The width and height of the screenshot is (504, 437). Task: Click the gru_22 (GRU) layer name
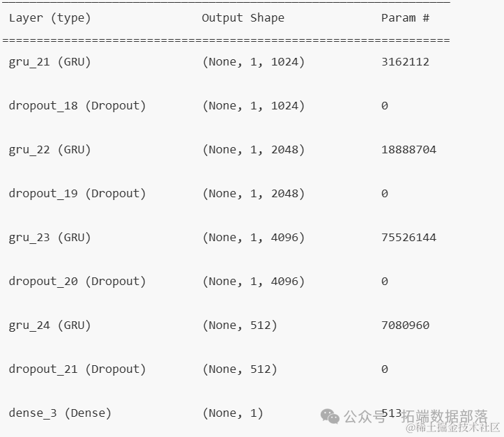click(x=49, y=150)
